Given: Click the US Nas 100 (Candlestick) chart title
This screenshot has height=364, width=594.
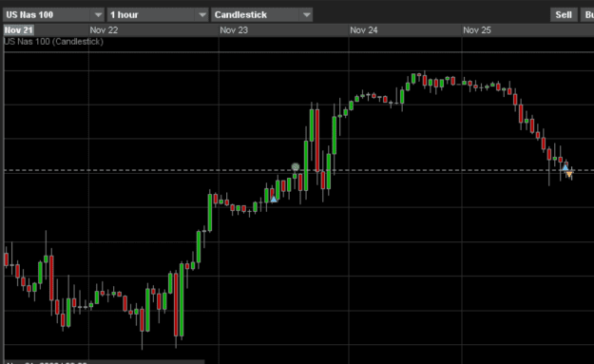Looking at the screenshot, I should (53, 41).
